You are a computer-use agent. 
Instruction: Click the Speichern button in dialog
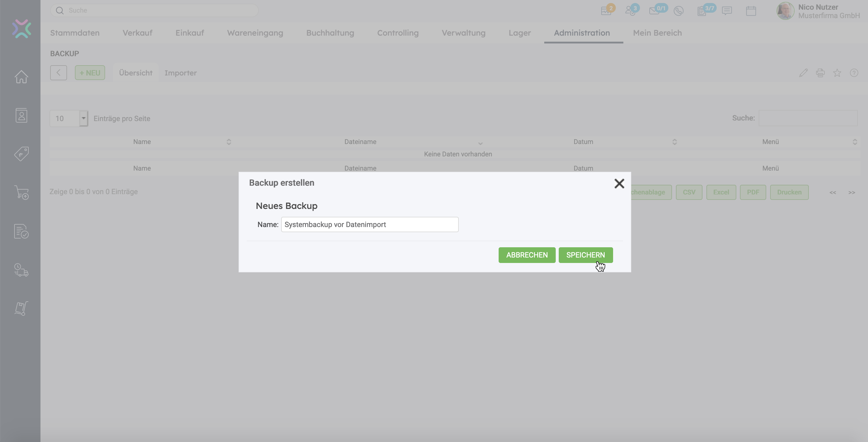coord(585,255)
